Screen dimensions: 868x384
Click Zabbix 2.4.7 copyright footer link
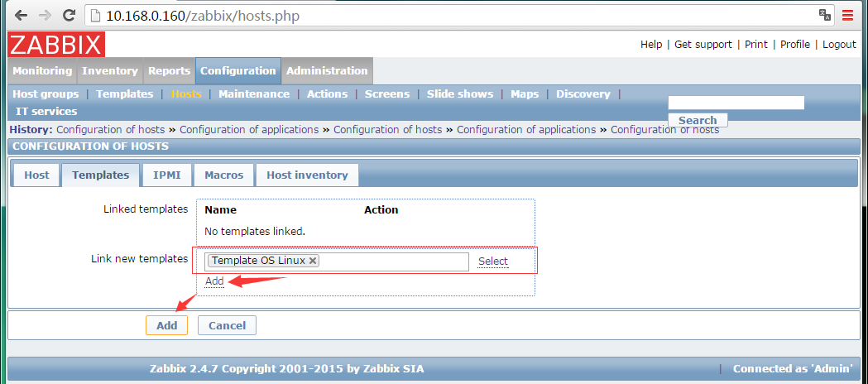point(287,368)
